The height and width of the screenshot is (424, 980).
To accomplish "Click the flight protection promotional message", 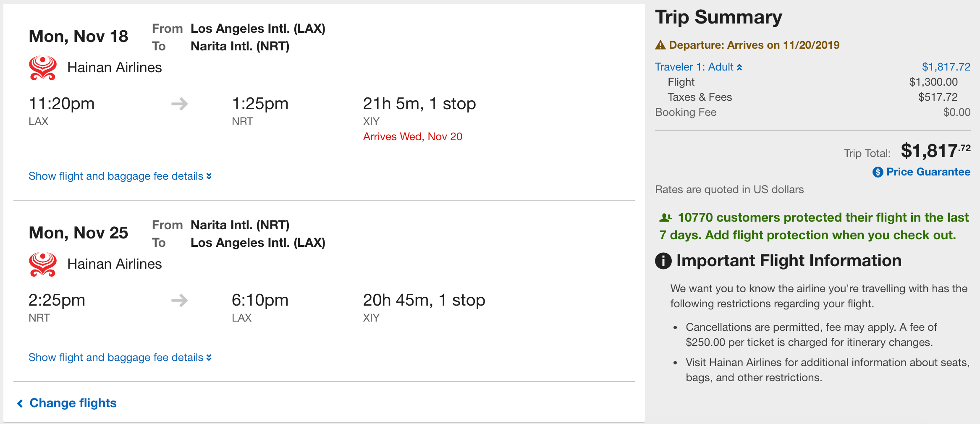I will (x=814, y=226).
